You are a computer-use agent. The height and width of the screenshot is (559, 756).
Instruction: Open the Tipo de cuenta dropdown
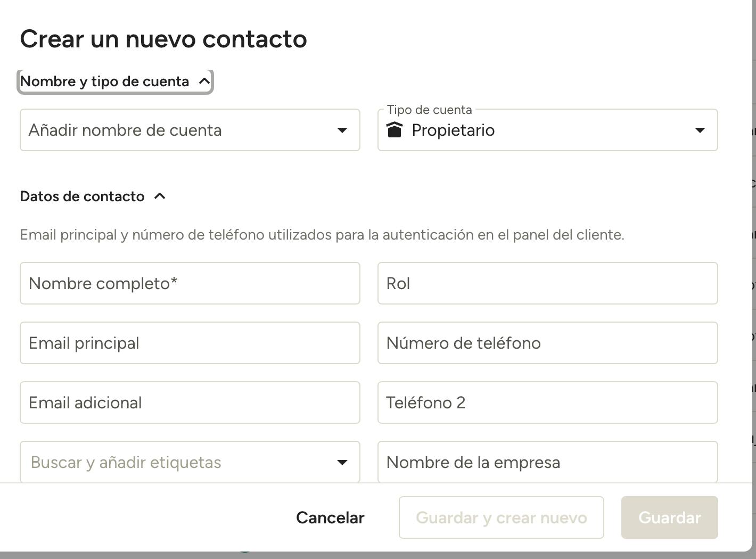548,130
